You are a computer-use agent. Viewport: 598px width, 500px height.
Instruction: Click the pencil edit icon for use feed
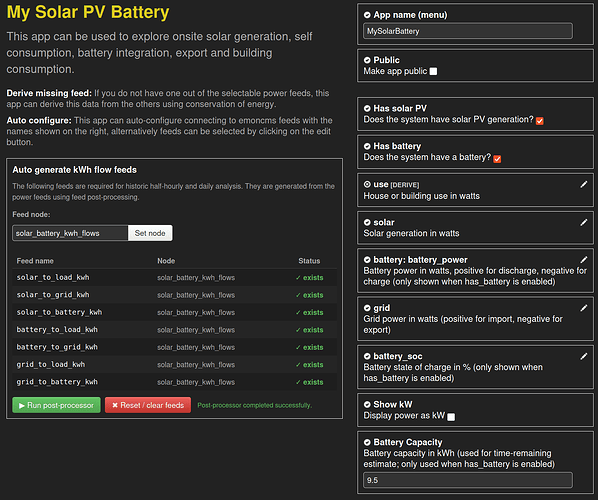(584, 185)
